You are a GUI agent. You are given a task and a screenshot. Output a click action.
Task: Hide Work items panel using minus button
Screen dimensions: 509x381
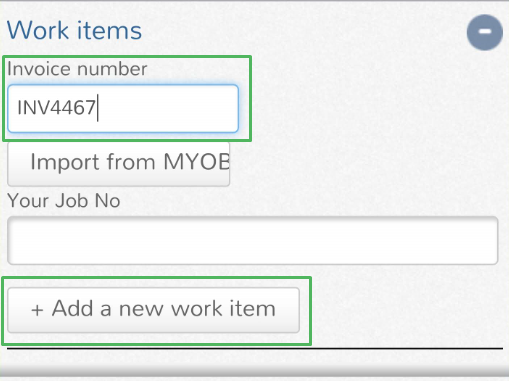(x=485, y=32)
